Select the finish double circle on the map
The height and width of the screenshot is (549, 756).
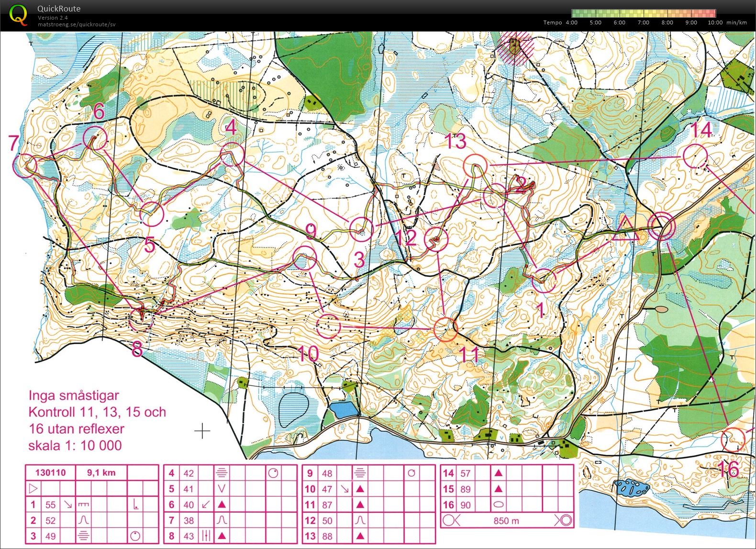[662, 226]
